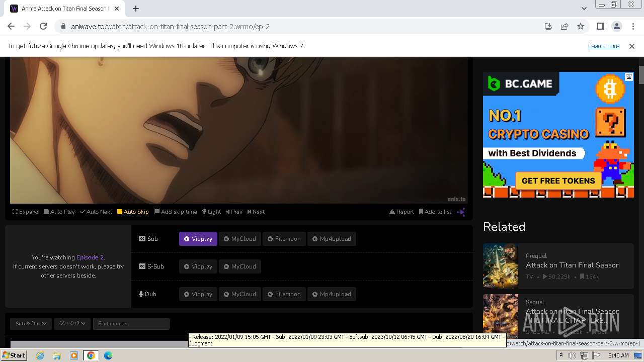Go back in browser history
Screen dimensions: 644x362
pyautogui.click(x=11, y=26)
